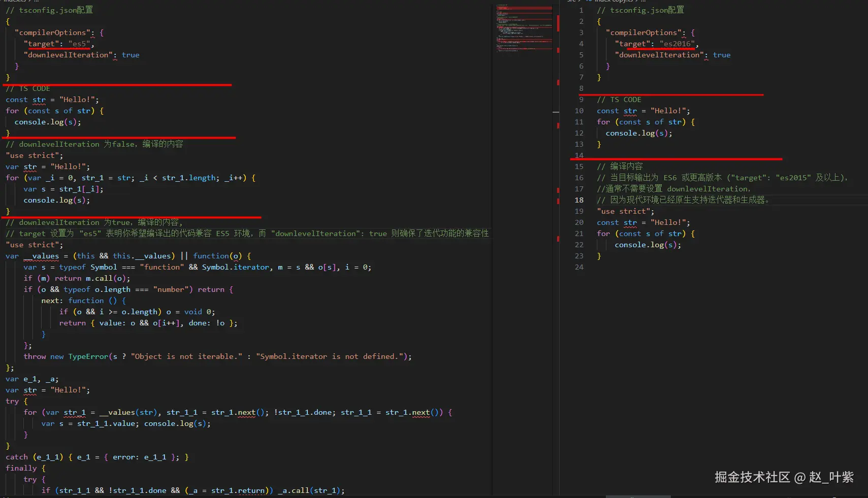The height and width of the screenshot is (498, 868).
Task: Click 'const str = "Hello!";' on right line 20
Action: tap(644, 222)
